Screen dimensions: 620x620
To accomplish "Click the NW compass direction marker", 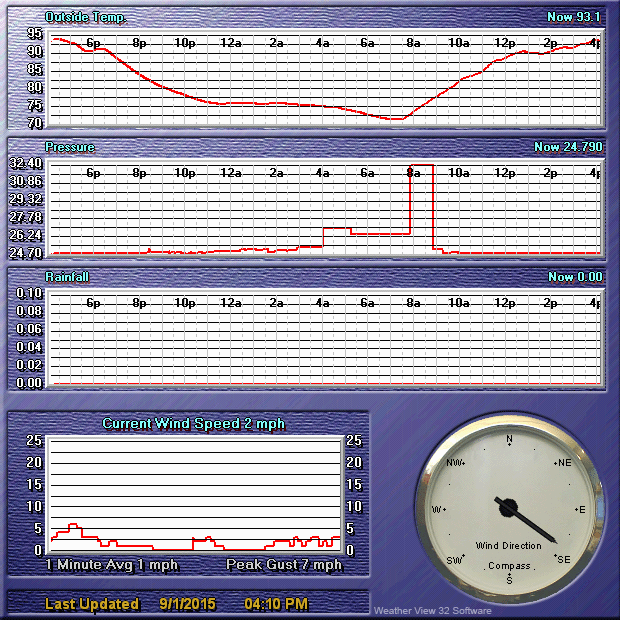I will pos(456,463).
